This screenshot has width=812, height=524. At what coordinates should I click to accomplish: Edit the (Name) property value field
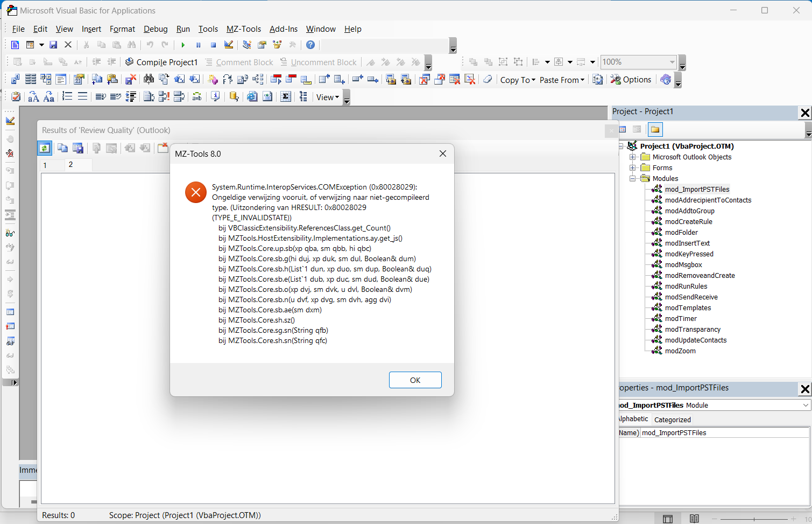click(725, 432)
